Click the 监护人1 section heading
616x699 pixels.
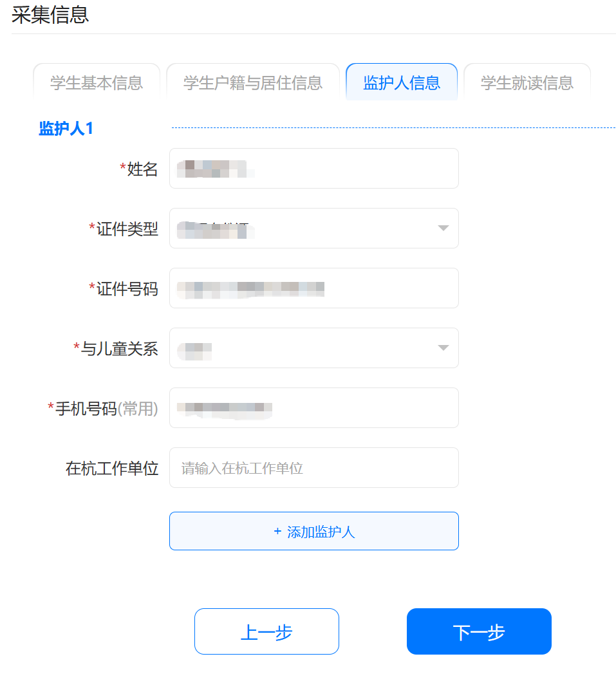66,128
